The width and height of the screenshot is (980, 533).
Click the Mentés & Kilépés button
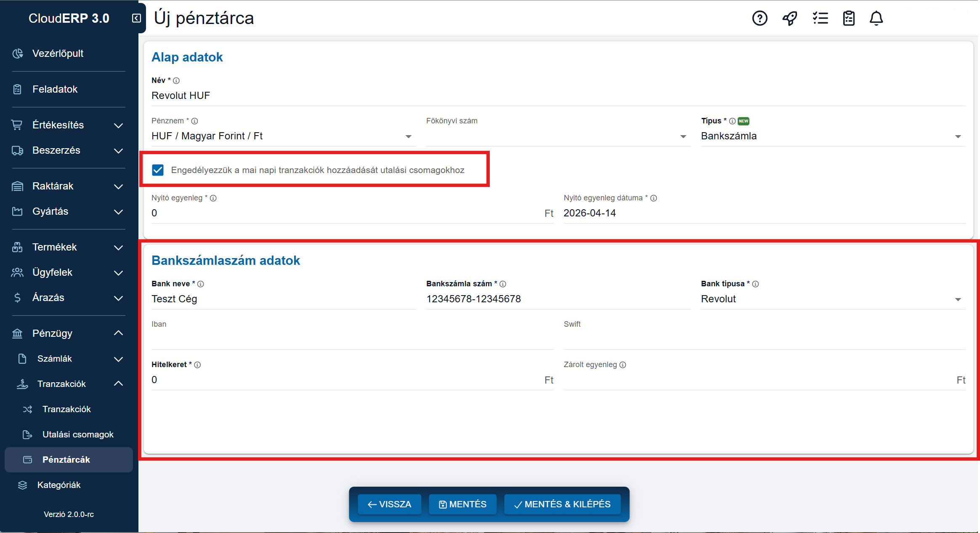pos(562,504)
